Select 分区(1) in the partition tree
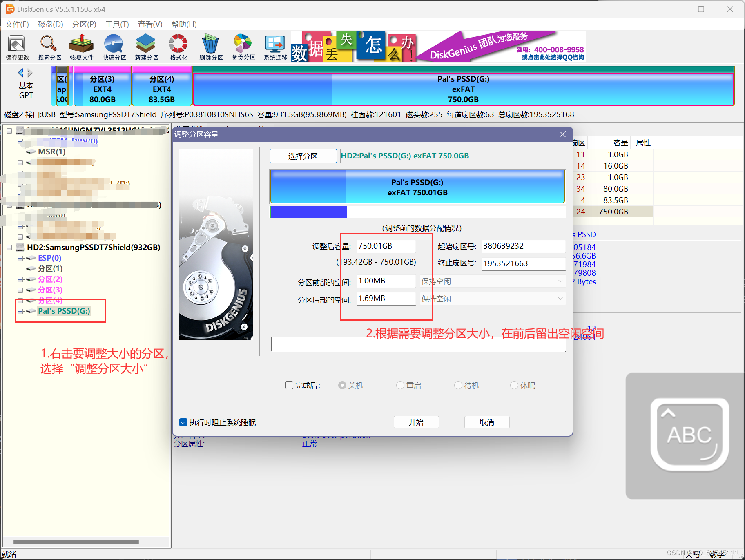This screenshot has width=745, height=560. coord(50,269)
